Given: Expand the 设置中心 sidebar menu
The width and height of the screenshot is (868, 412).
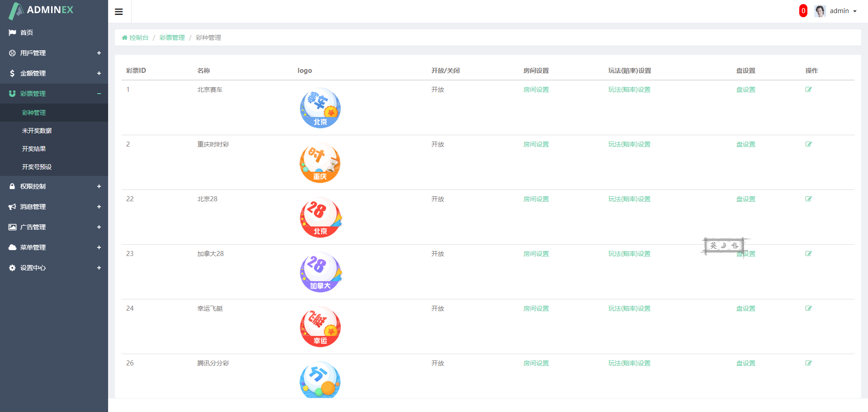Looking at the screenshot, I should (x=54, y=268).
